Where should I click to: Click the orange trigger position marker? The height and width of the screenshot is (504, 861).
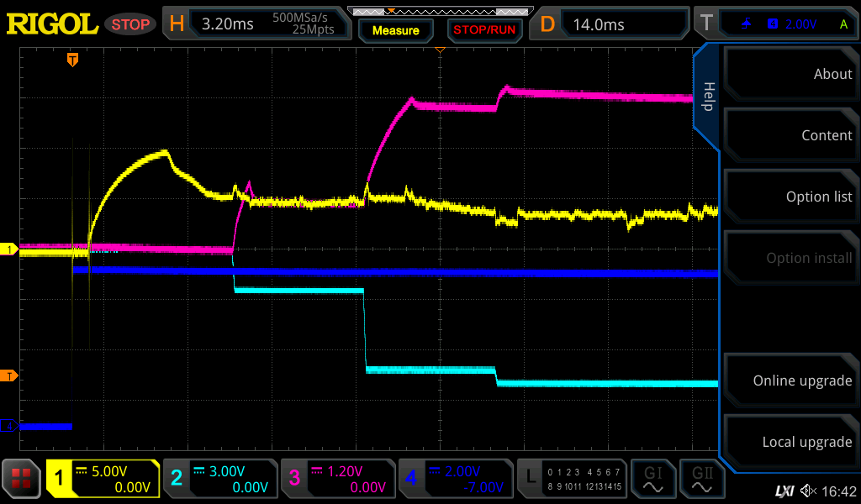[x=73, y=59]
